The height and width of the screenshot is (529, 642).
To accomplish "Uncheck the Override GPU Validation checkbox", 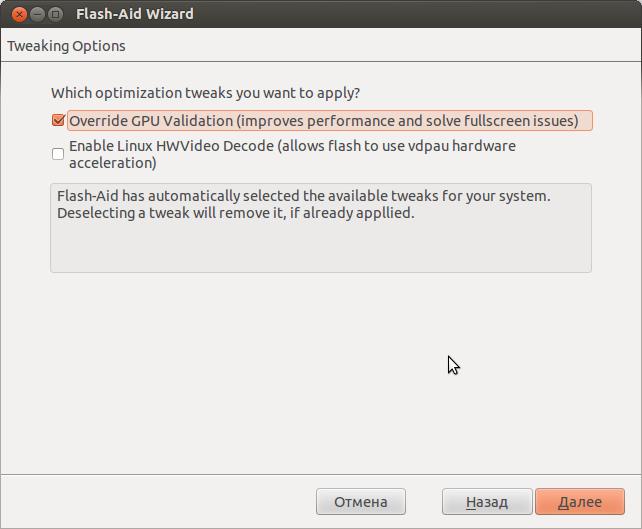I will [58, 120].
